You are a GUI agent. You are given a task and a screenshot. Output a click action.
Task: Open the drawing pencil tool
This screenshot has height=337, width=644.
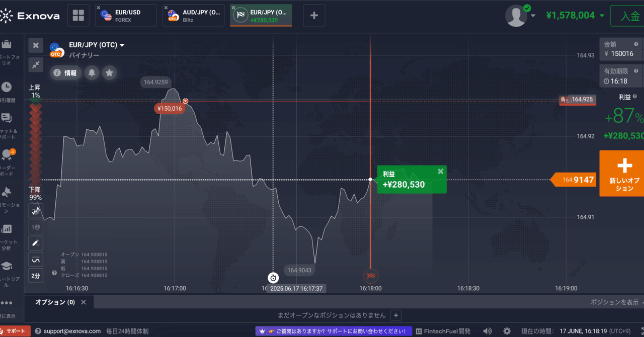(36, 243)
